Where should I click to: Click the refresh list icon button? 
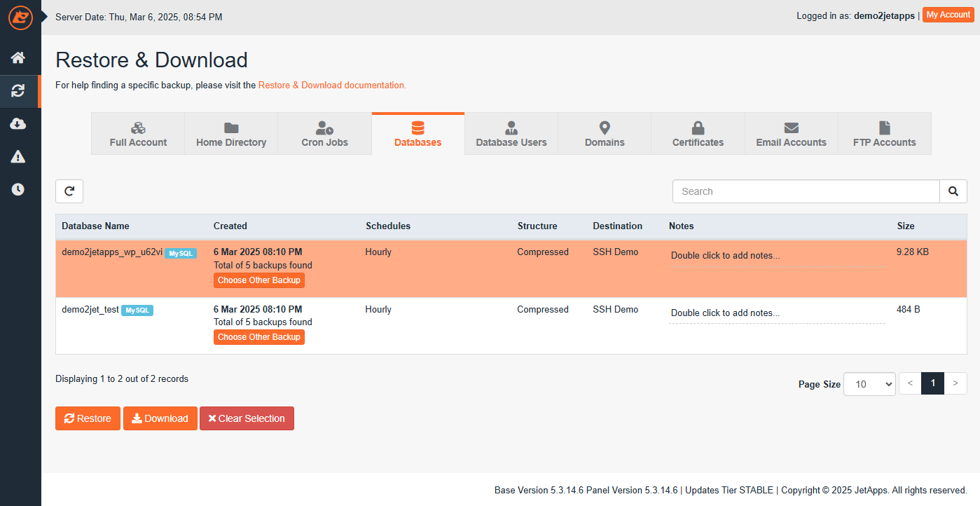coord(69,191)
